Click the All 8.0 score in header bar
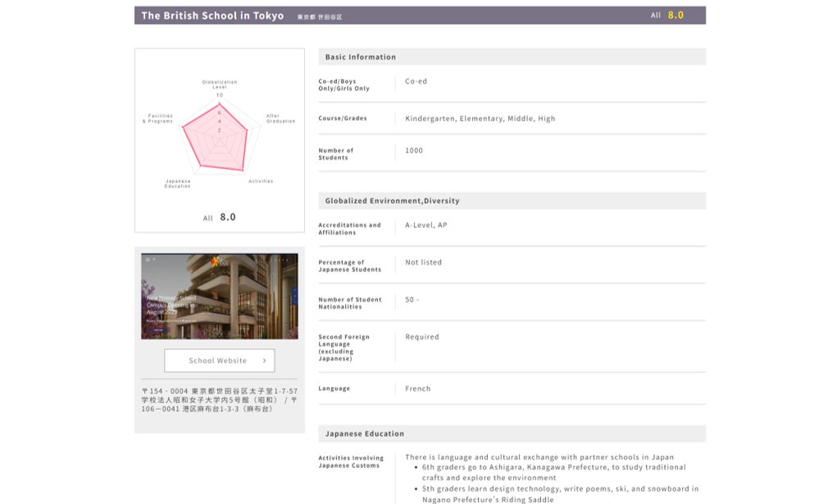 click(666, 16)
